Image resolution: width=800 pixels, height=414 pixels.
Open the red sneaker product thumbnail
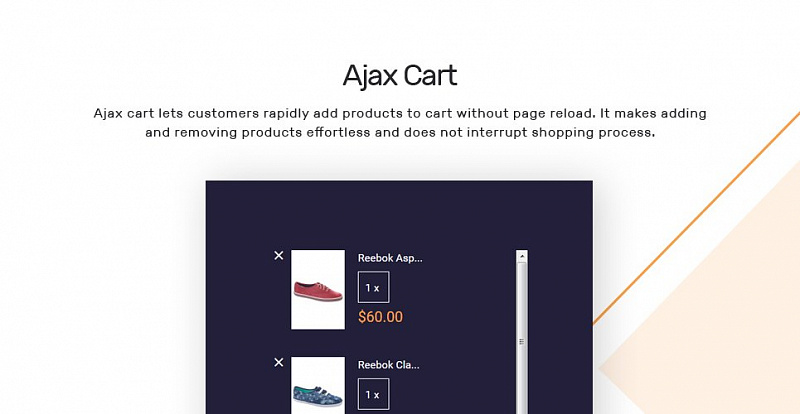pos(318,289)
